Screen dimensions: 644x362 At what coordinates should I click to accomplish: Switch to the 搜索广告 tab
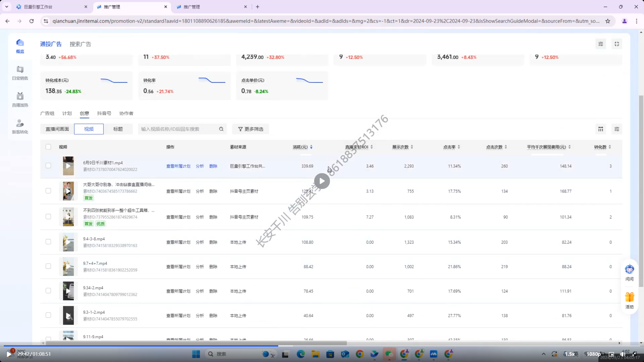click(x=80, y=44)
